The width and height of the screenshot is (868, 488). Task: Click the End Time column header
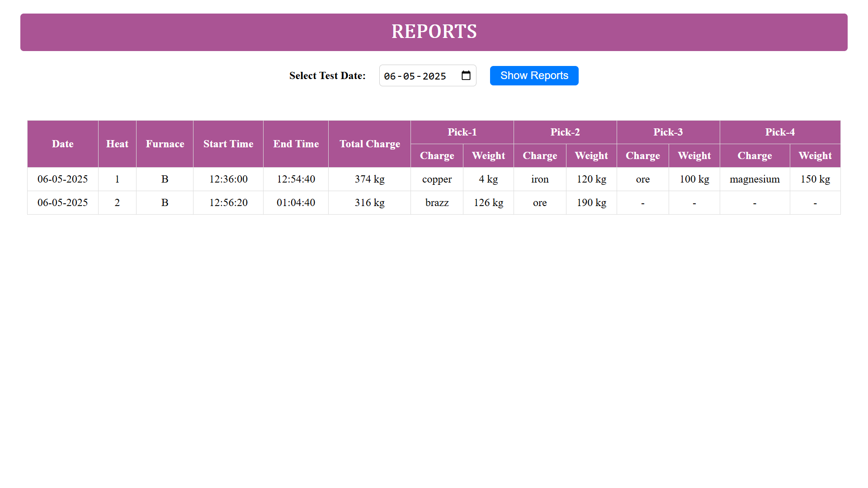[296, 144]
